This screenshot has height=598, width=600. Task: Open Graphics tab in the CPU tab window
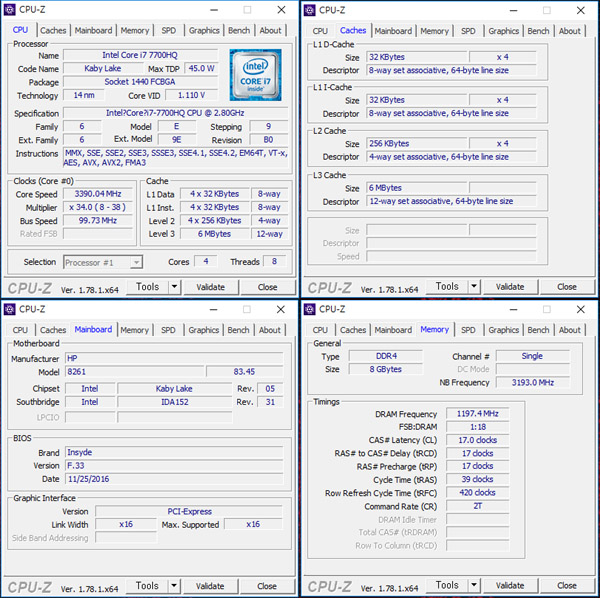click(x=204, y=30)
